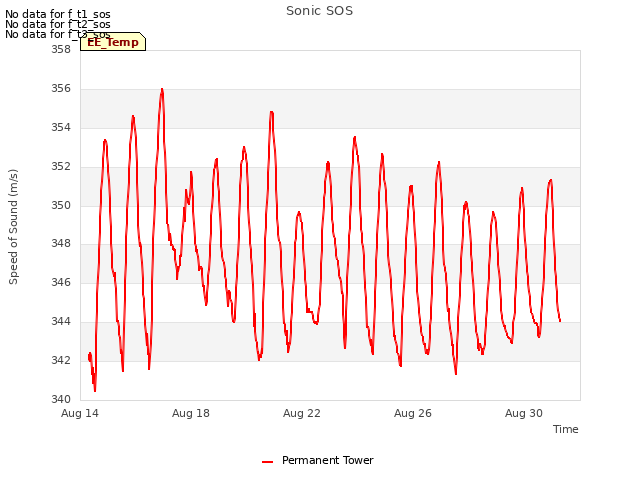640x480 pixels.
Task: Click the Aug 30 x-axis tick label
Action: [524, 413]
